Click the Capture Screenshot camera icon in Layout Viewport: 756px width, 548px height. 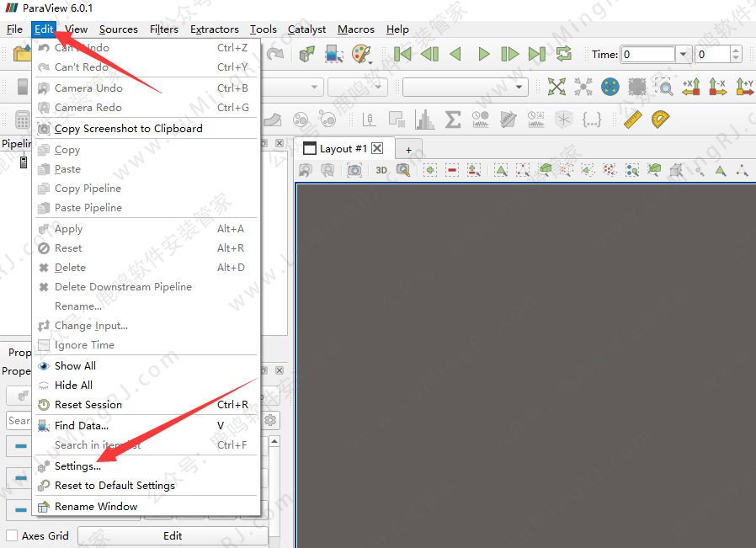point(354,170)
